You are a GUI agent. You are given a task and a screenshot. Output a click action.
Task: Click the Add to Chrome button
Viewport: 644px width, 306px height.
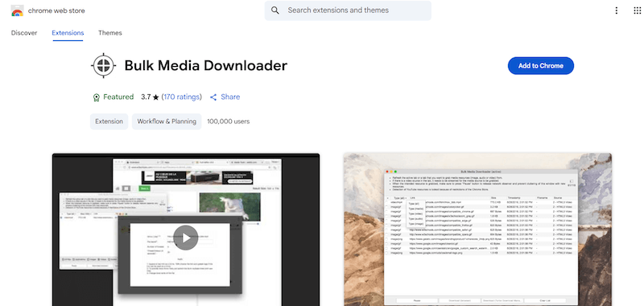540,66
